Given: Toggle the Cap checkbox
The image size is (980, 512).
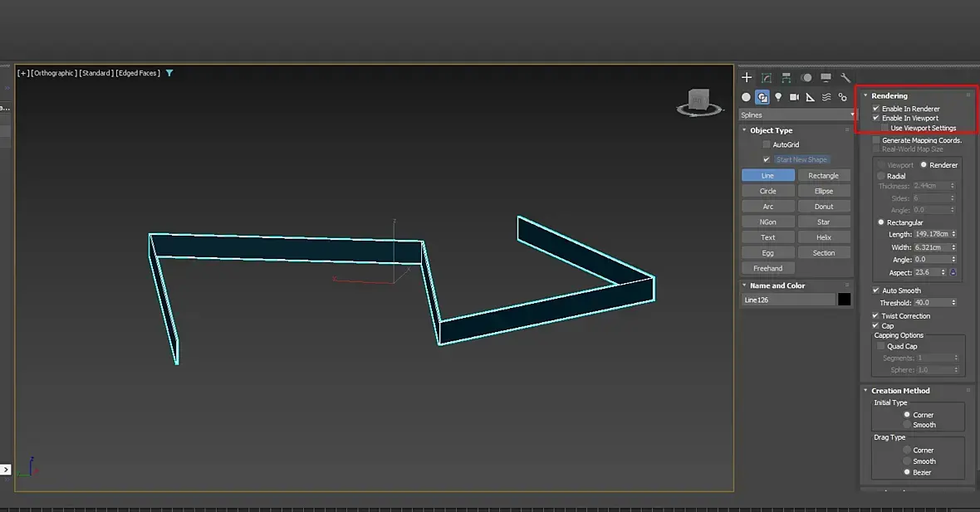Looking at the screenshot, I should click(875, 325).
